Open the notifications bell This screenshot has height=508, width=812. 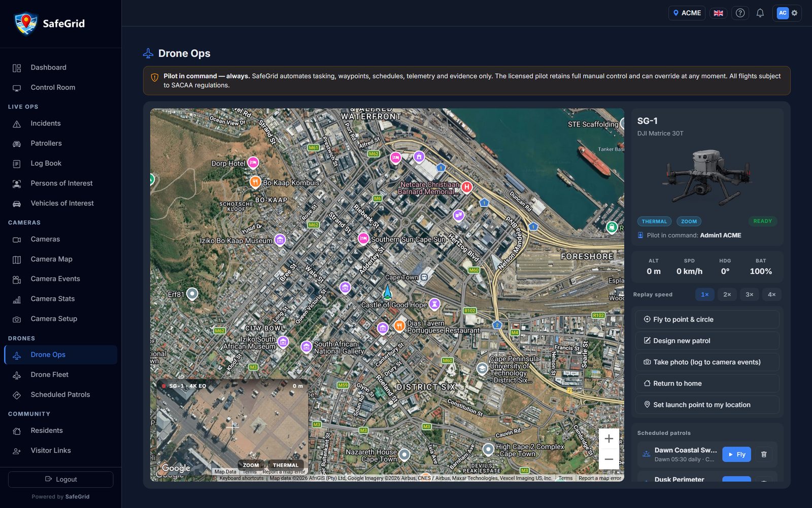pyautogui.click(x=760, y=13)
